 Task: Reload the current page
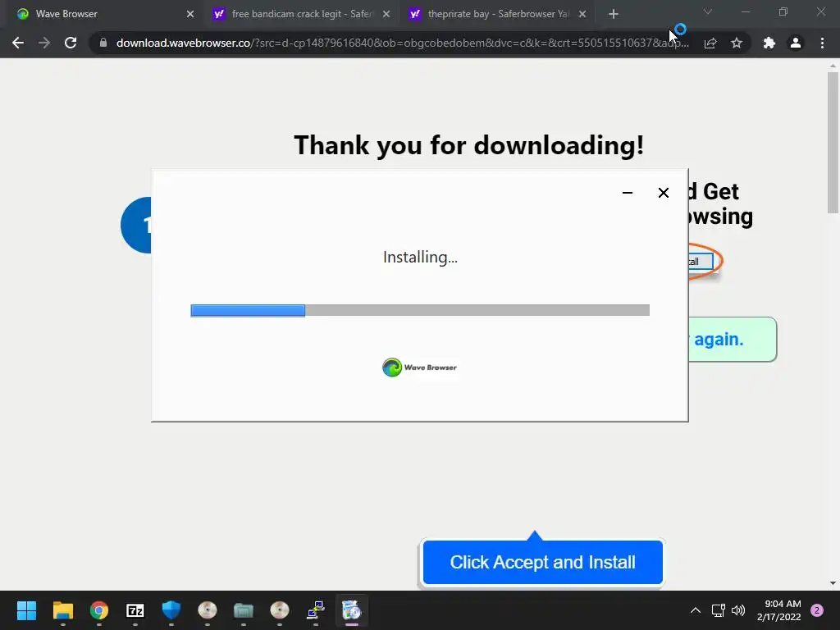pyautogui.click(x=71, y=43)
